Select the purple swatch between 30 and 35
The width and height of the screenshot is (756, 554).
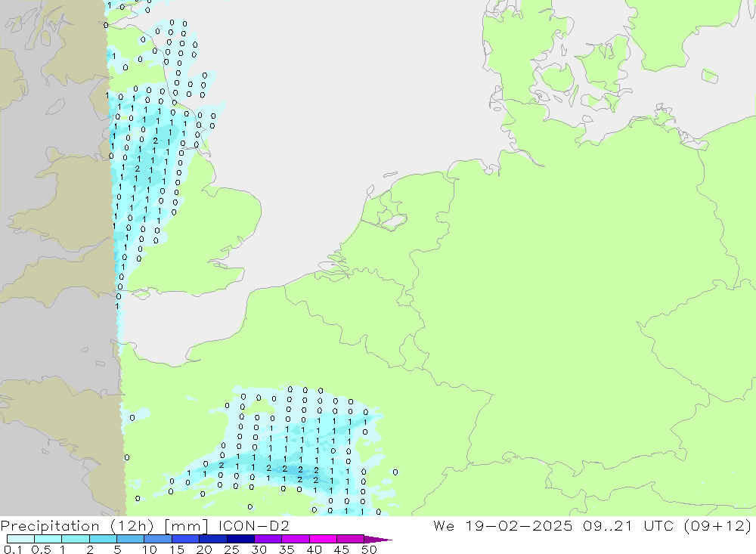click(x=268, y=539)
